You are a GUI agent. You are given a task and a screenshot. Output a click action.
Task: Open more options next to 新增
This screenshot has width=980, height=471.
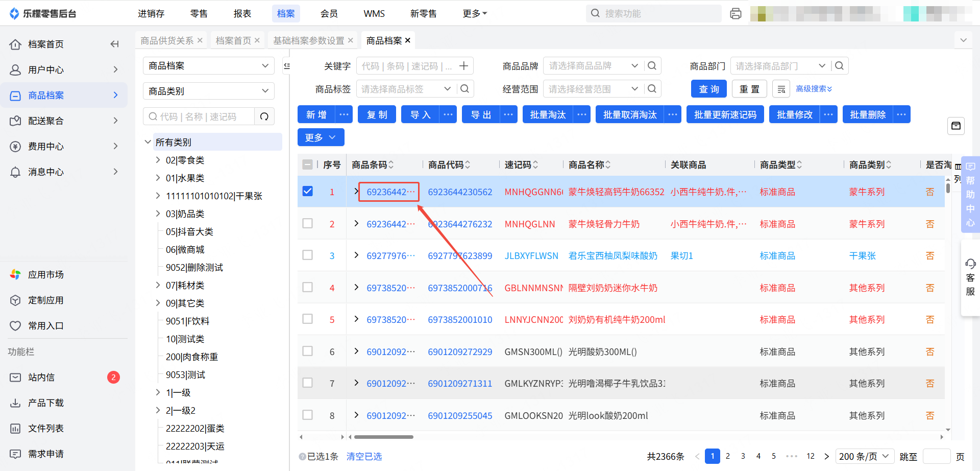pos(344,114)
